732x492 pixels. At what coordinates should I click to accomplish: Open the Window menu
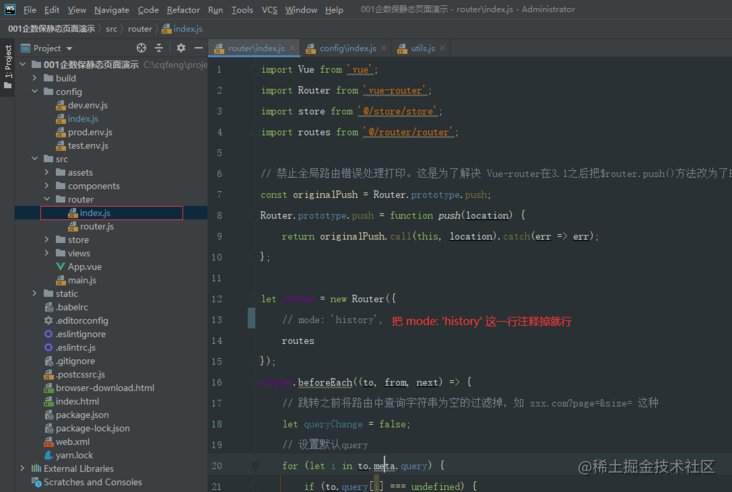coord(301,10)
